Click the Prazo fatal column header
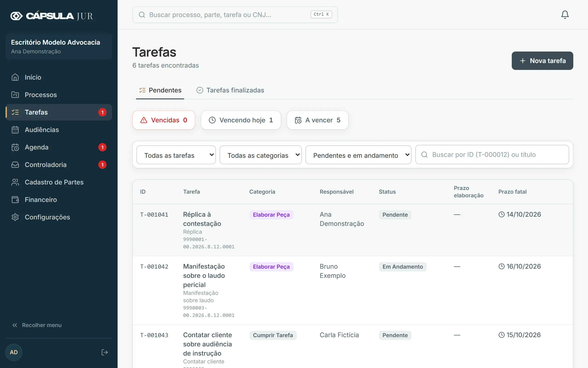 [x=512, y=192]
